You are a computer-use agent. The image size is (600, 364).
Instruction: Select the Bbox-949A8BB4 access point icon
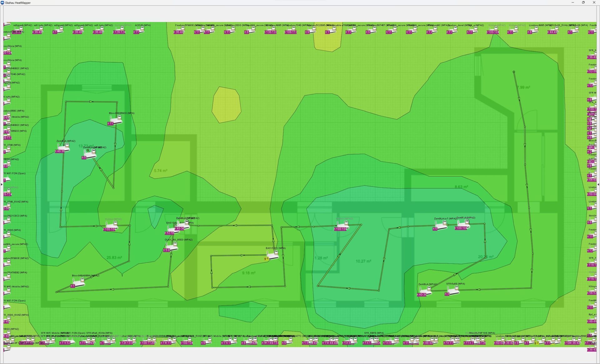click(x=78, y=282)
